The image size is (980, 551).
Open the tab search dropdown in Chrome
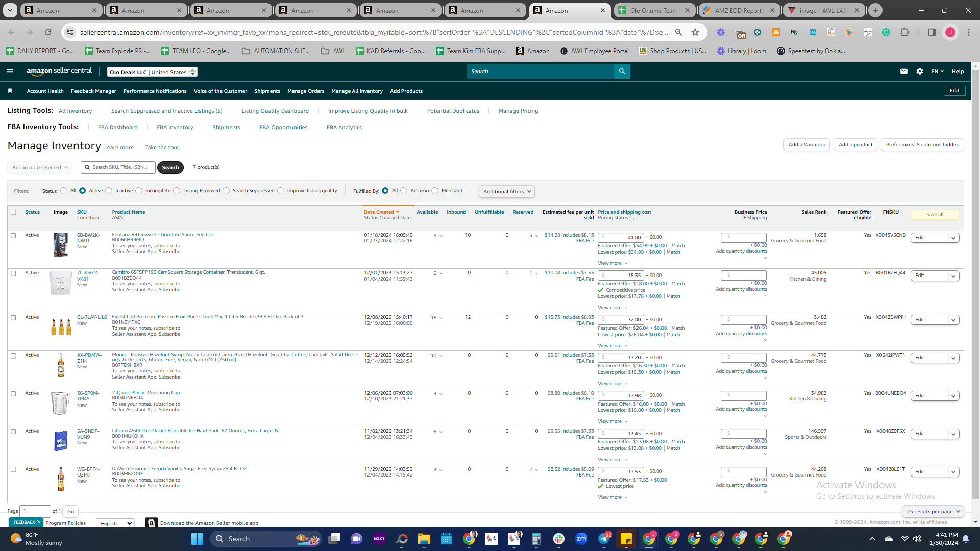point(10,10)
